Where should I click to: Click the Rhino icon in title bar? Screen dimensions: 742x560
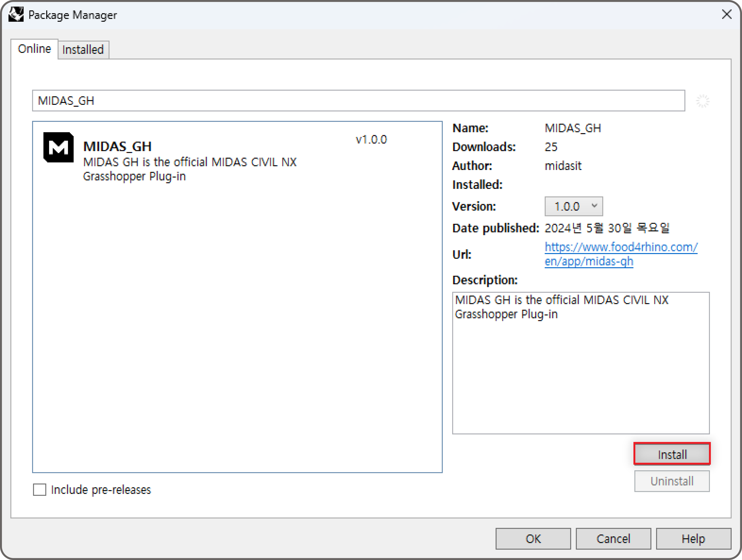(x=16, y=14)
